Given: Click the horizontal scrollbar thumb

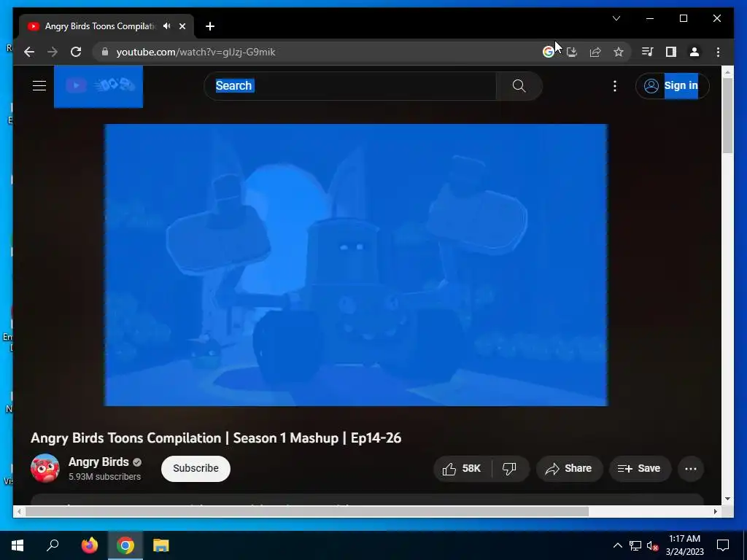Looking at the screenshot, I should coord(307,511).
